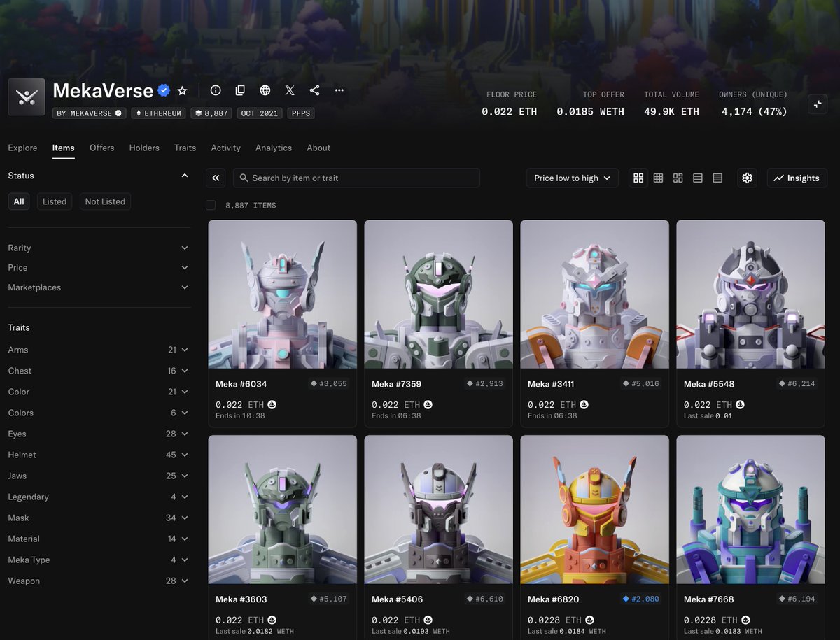840x640 pixels.
Task: Select the large grid view icon
Action: coord(638,178)
